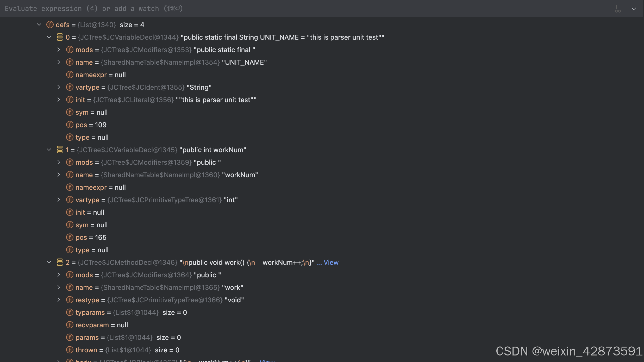Viewport: 644px width, 362px height.
Task: Select the element icon beside method item 2
Action: tap(60, 262)
